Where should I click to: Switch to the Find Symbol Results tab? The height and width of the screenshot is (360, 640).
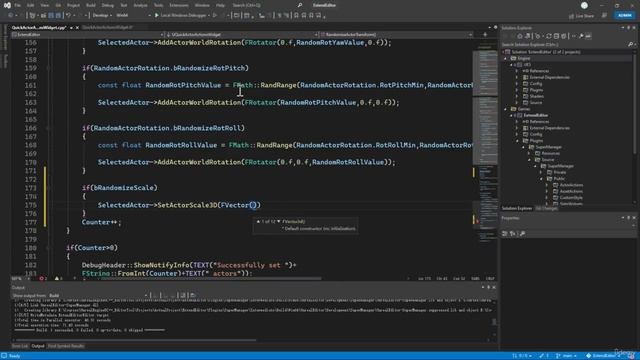(x=66, y=346)
